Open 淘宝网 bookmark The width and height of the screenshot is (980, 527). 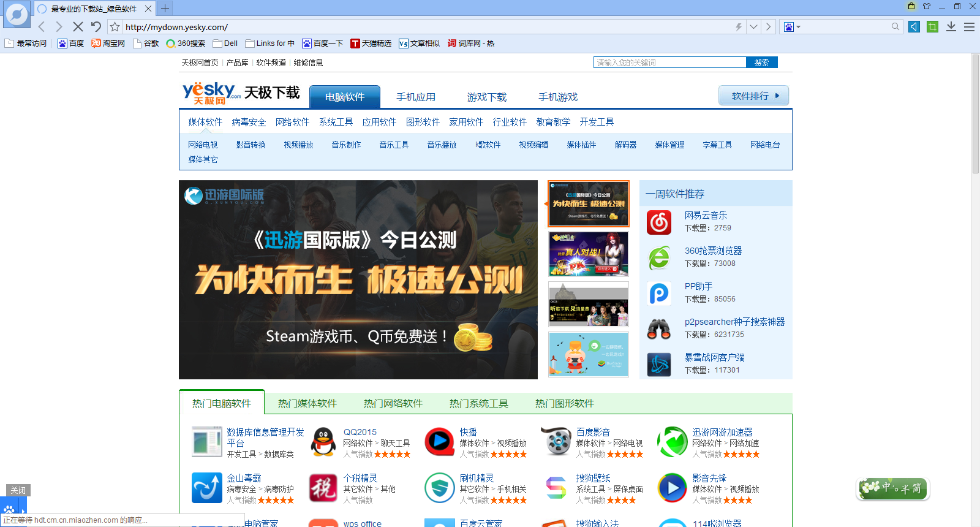tap(108, 44)
